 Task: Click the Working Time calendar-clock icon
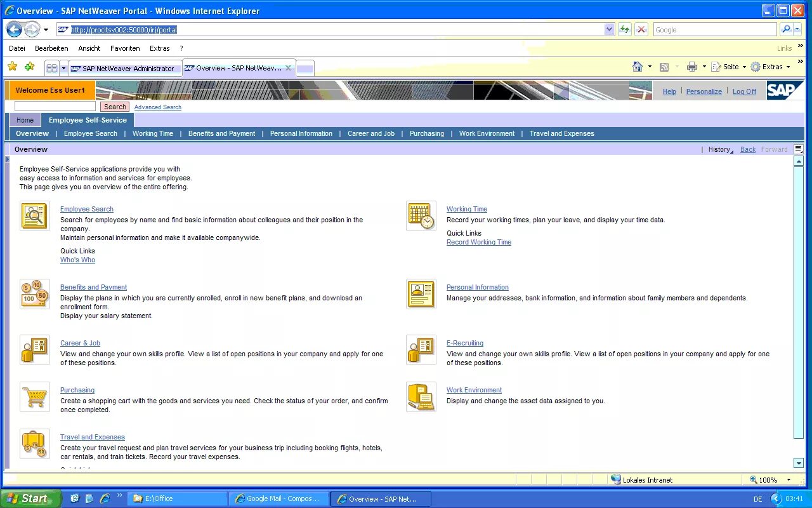pyautogui.click(x=421, y=215)
